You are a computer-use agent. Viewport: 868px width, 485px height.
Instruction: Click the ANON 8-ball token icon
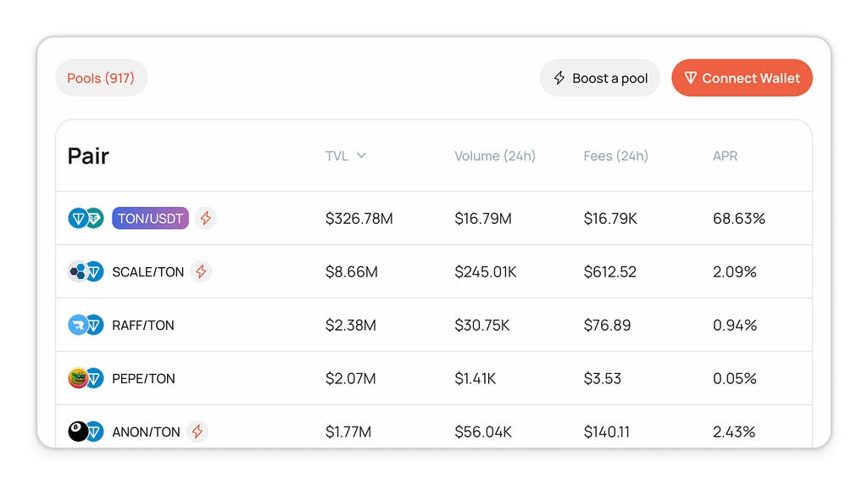(x=77, y=432)
